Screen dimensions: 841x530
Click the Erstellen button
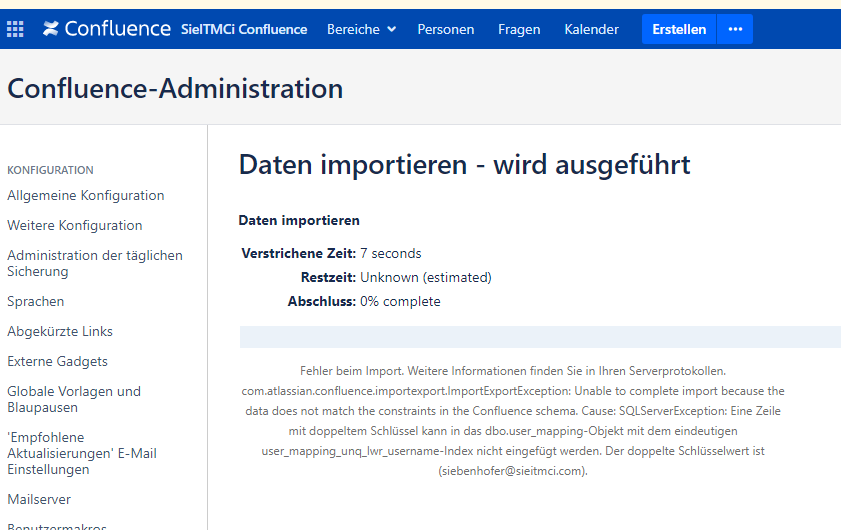[679, 29]
